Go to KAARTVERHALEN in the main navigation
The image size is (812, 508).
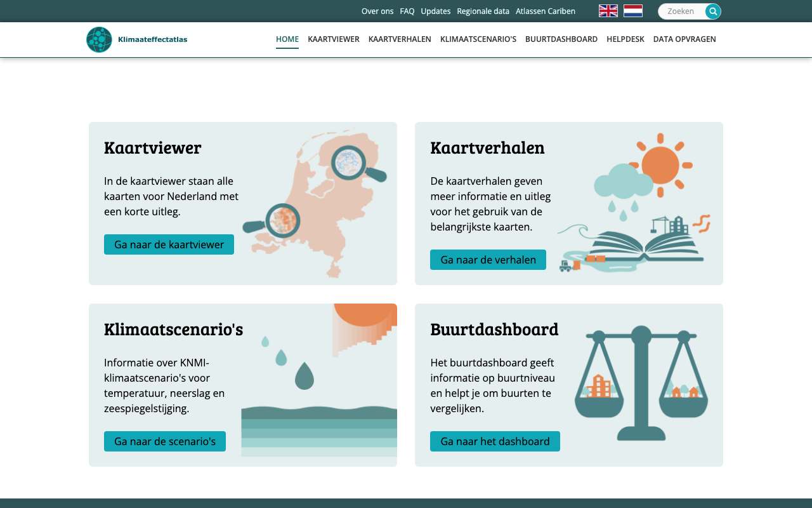pos(400,39)
